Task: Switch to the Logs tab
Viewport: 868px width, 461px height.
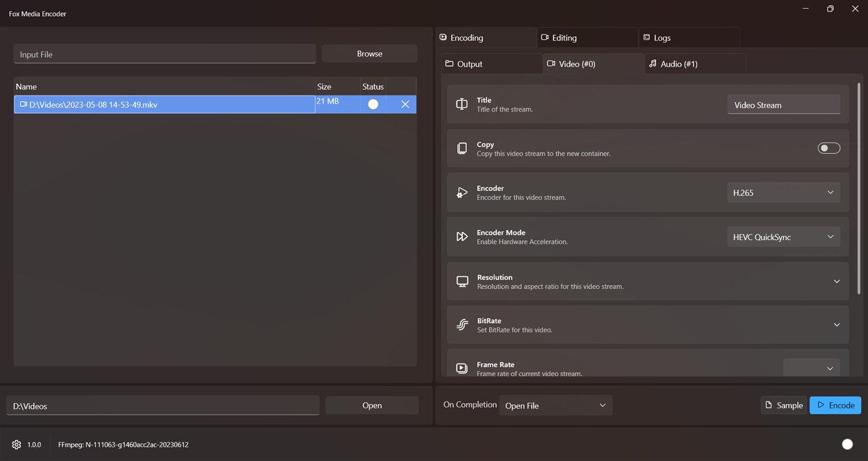Action: (660, 37)
